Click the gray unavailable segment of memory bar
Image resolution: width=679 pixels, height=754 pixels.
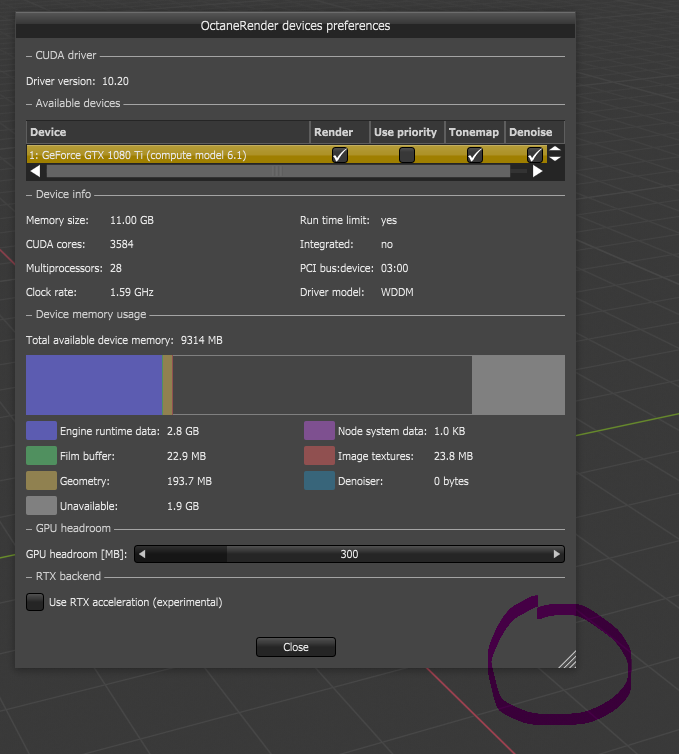518,385
